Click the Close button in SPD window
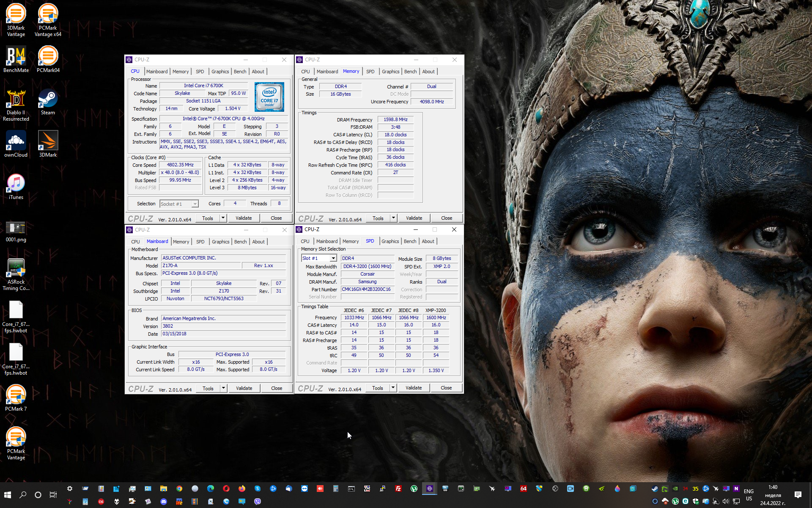Screen dimensions: 812x508 pos(446,388)
